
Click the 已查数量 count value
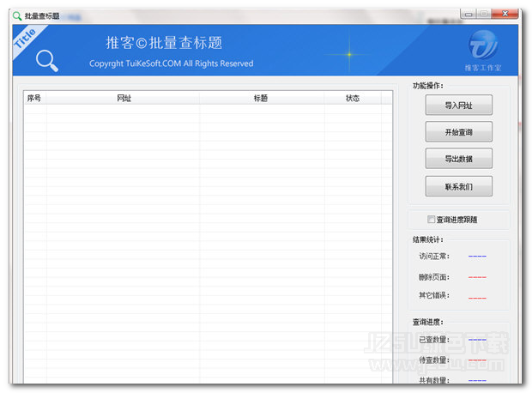(477, 340)
